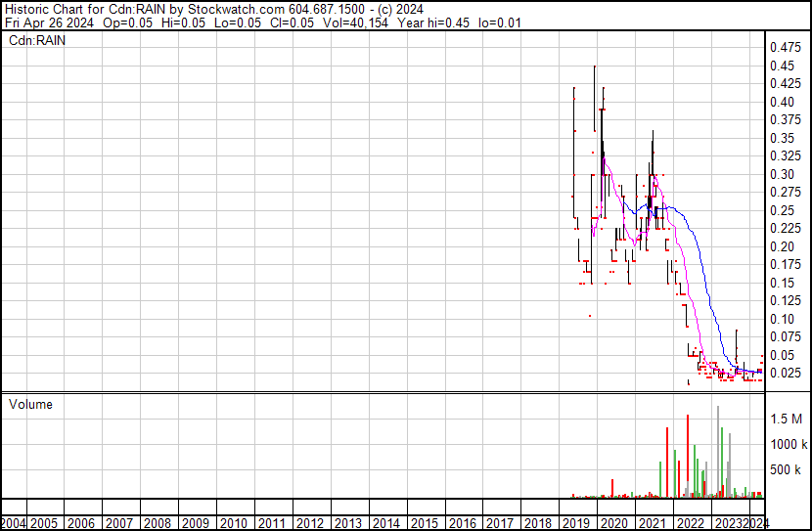Click the 0.125 price axis label
The height and width of the screenshot is (531, 812).
pyautogui.click(x=786, y=300)
